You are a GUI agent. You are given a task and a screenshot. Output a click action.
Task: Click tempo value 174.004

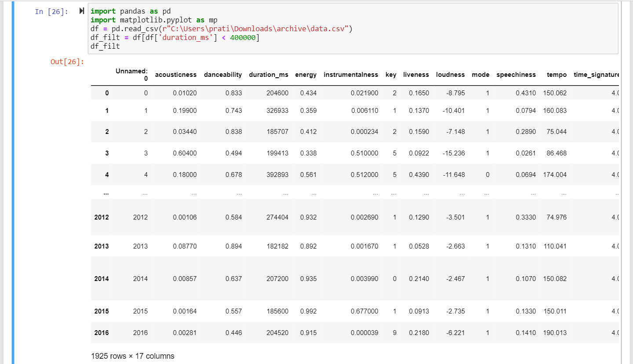(x=555, y=175)
